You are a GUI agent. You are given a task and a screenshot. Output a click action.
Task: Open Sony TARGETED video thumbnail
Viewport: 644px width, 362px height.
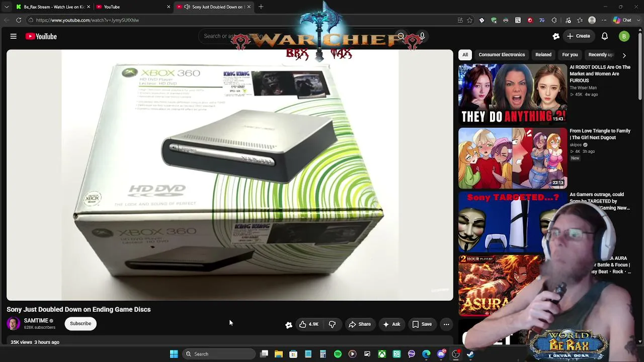click(x=512, y=222)
